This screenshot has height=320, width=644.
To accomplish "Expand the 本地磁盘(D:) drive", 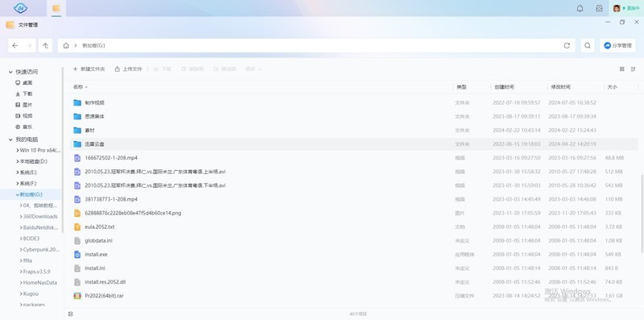I will (x=18, y=162).
